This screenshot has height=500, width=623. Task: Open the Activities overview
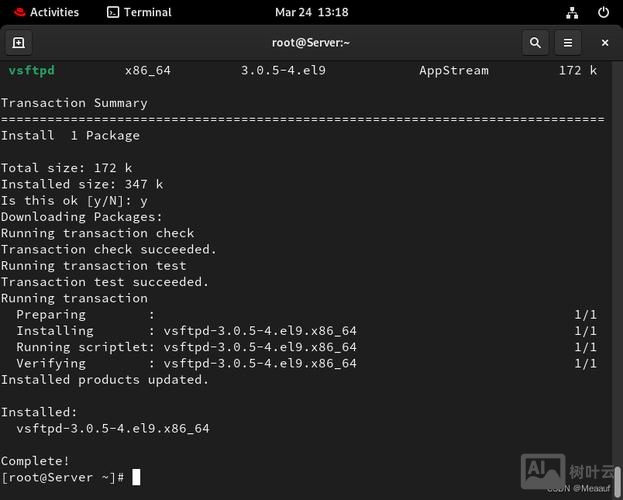[54, 12]
